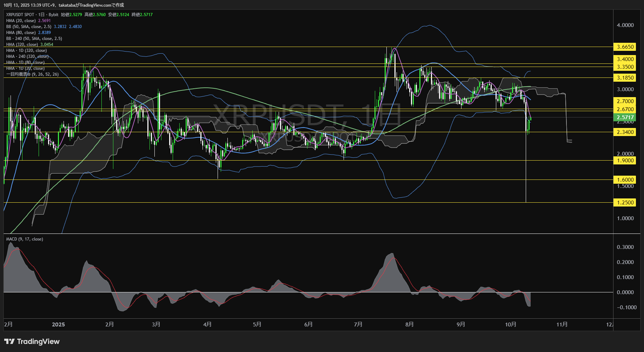Select the BB (50, SMA, close, 2.5) legend
This screenshot has width=644, height=352.
point(29,27)
